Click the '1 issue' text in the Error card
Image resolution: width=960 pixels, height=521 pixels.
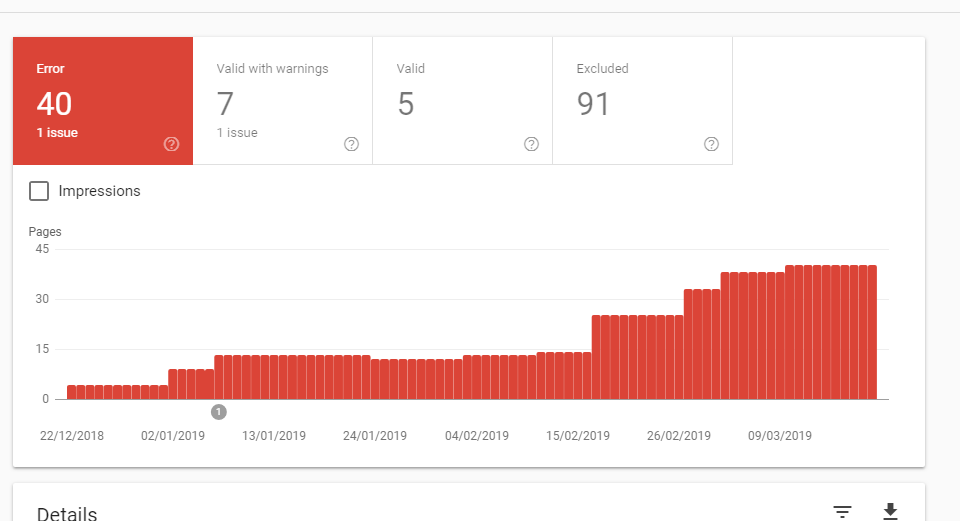click(57, 132)
